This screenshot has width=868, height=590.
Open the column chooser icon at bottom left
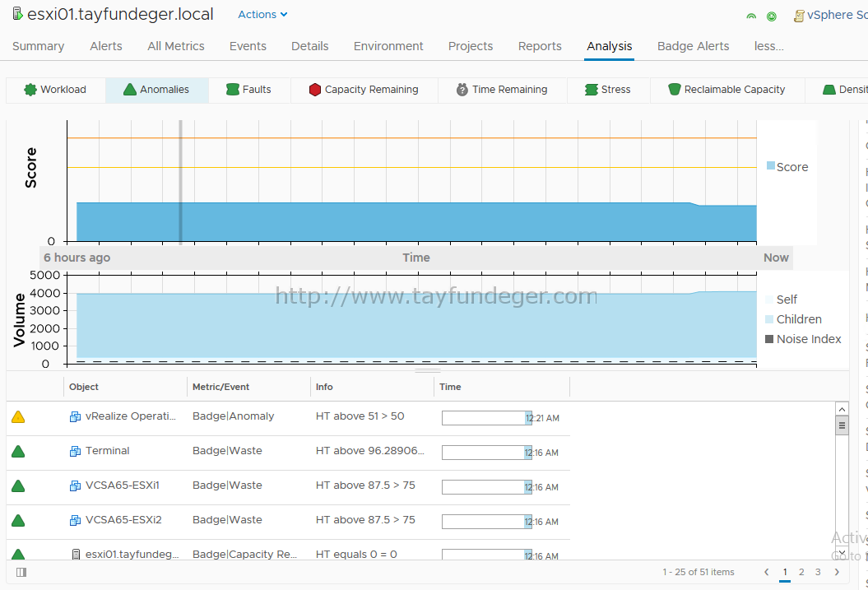click(x=21, y=572)
